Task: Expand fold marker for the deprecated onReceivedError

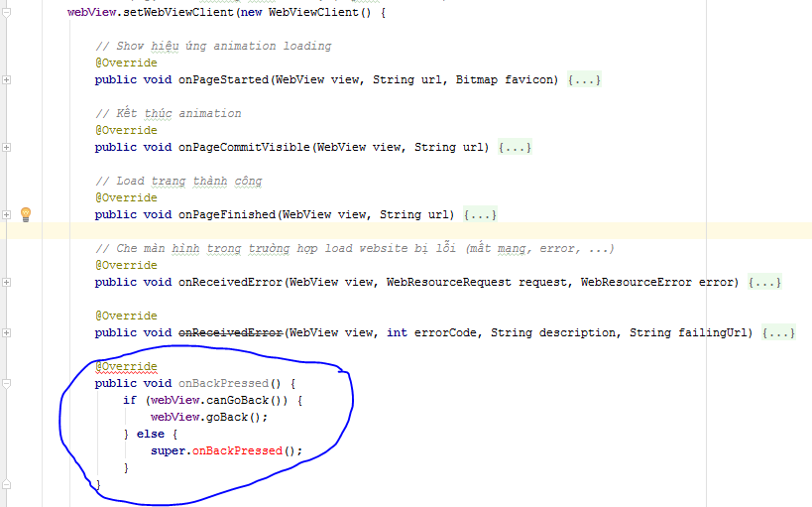Action: point(6,332)
